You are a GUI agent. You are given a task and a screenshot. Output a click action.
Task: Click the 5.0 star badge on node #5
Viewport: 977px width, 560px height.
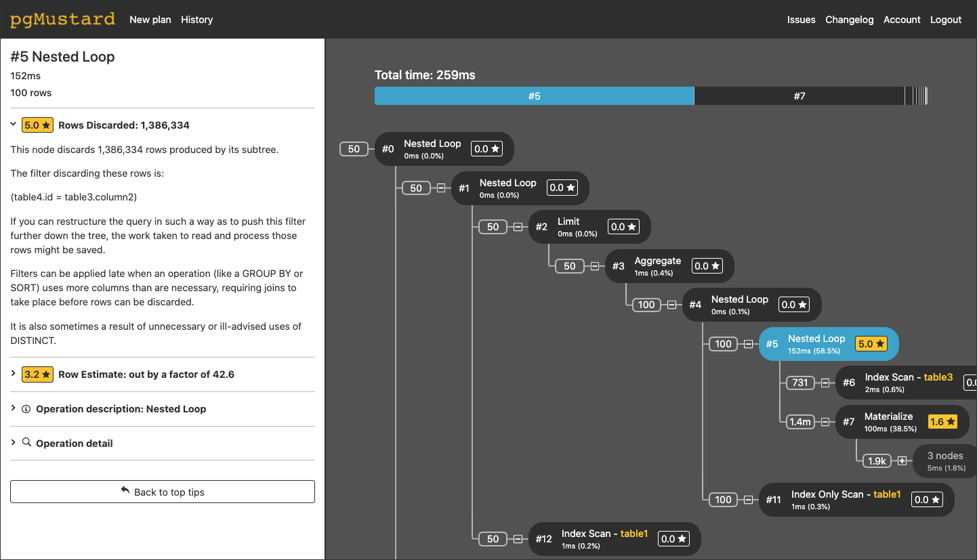[872, 343]
